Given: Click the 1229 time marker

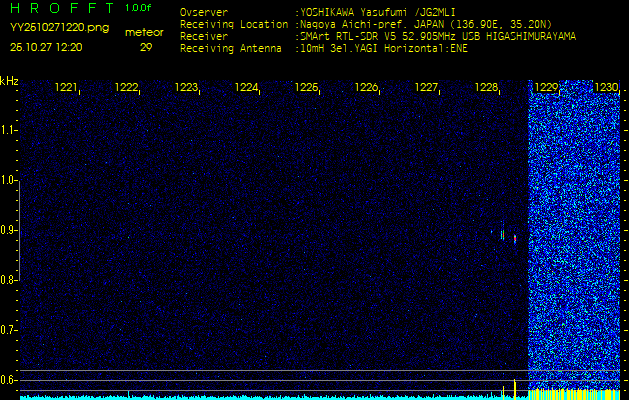Looking at the screenshot, I should [x=547, y=88].
